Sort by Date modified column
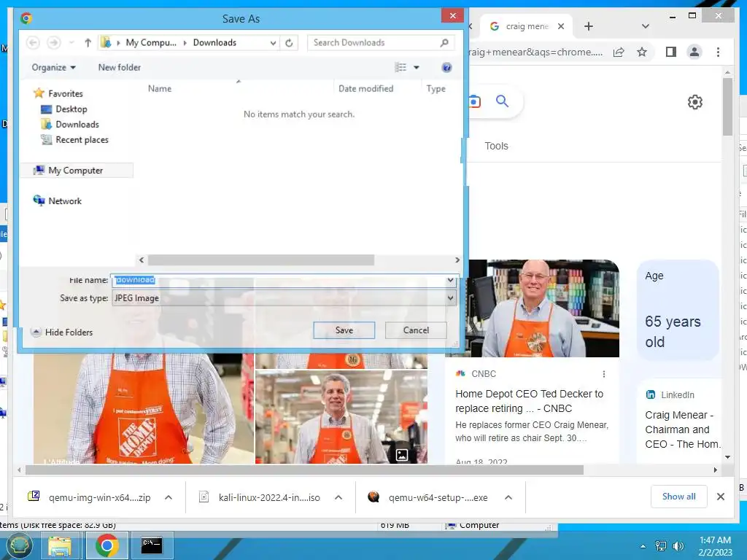Image resolution: width=747 pixels, height=560 pixels. 366,88
